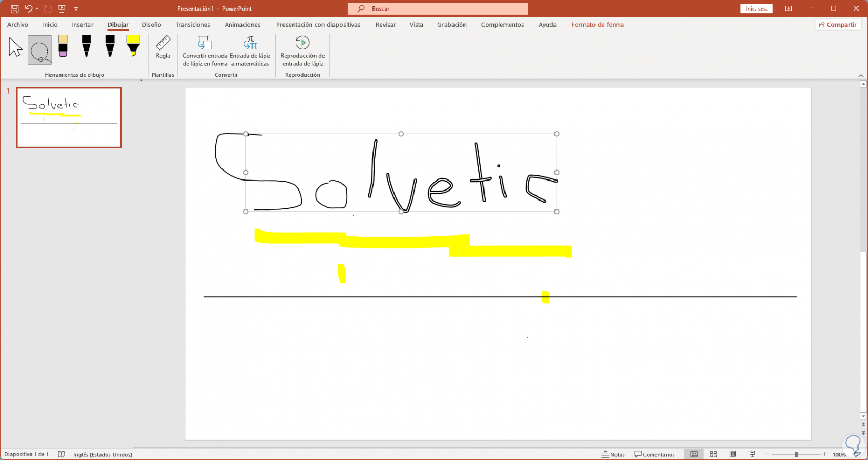The width and height of the screenshot is (868, 460).
Task: Click the Inglés (Estados Unidos) language indicator
Action: pos(103,455)
